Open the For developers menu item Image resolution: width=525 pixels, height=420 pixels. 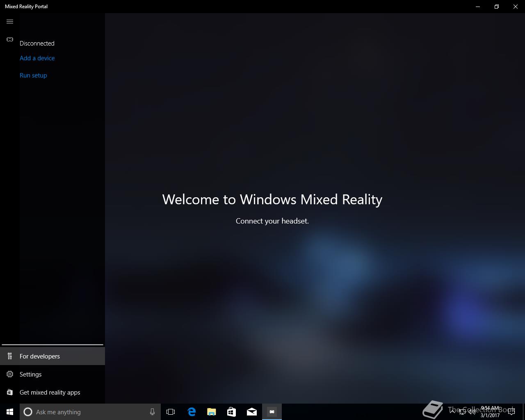[52, 356]
